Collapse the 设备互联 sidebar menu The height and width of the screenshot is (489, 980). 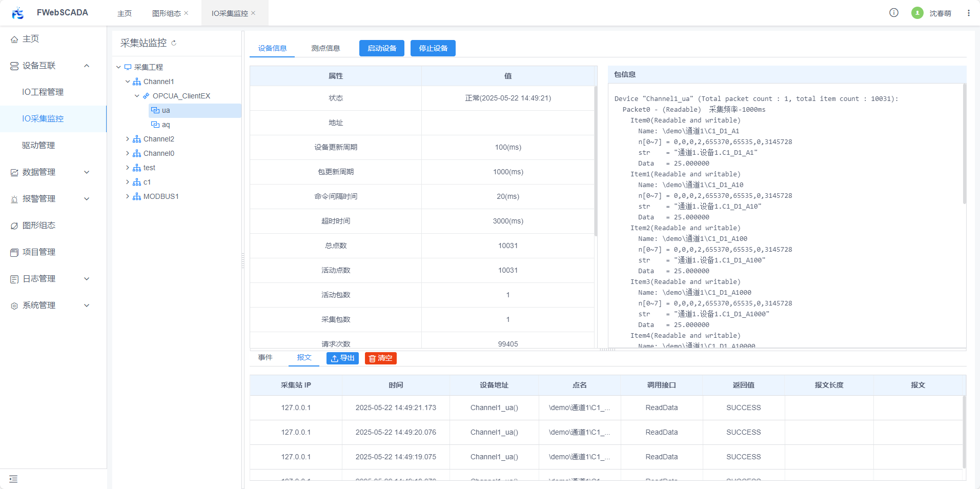(87, 66)
